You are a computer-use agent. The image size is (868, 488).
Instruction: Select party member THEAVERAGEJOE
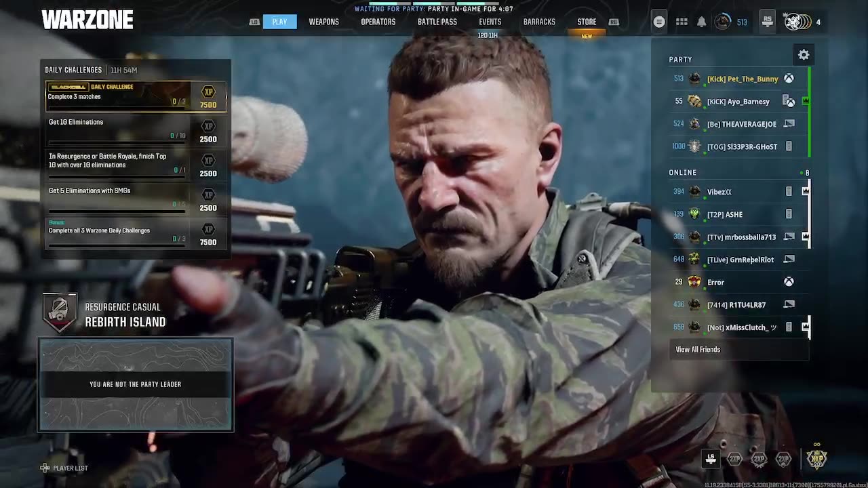tap(738, 124)
